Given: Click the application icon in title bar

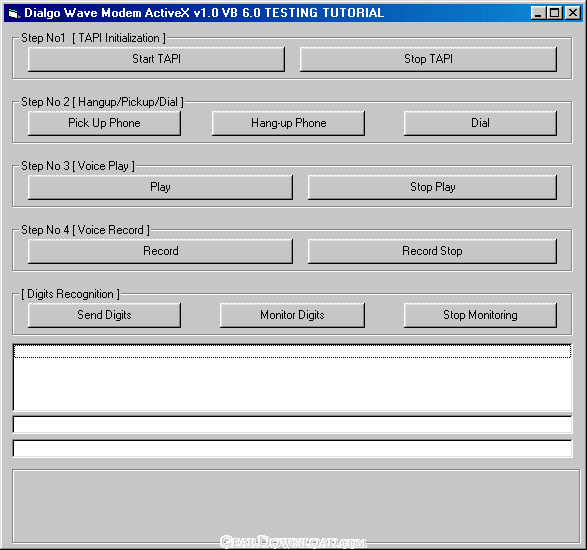Looking at the screenshot, I should (x=13, y=13).
